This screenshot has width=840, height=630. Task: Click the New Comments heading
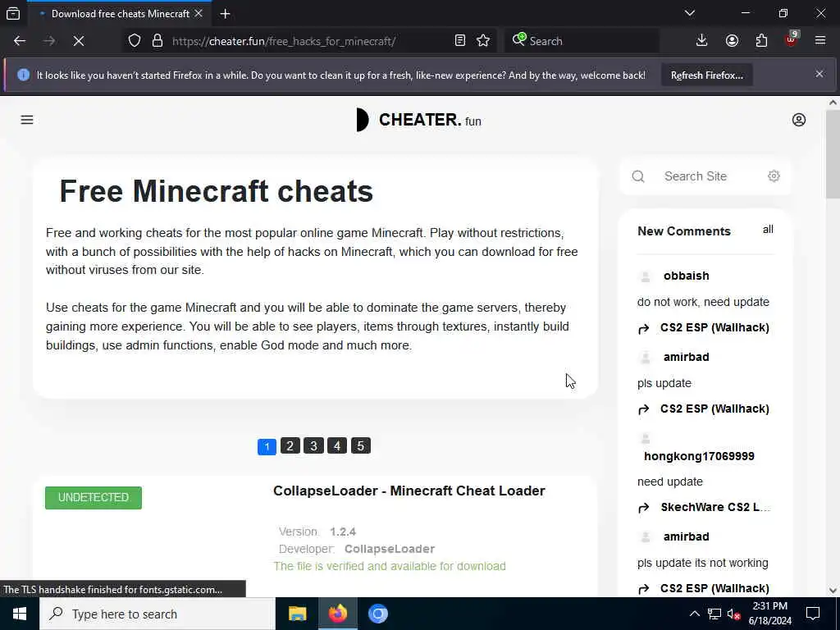(x=684, y=231)
